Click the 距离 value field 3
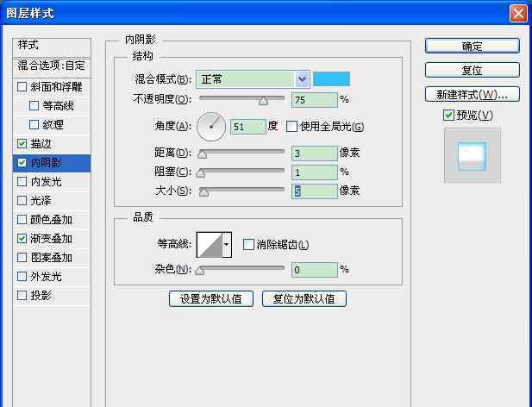 pyautogui.click(x=315, y=153)
